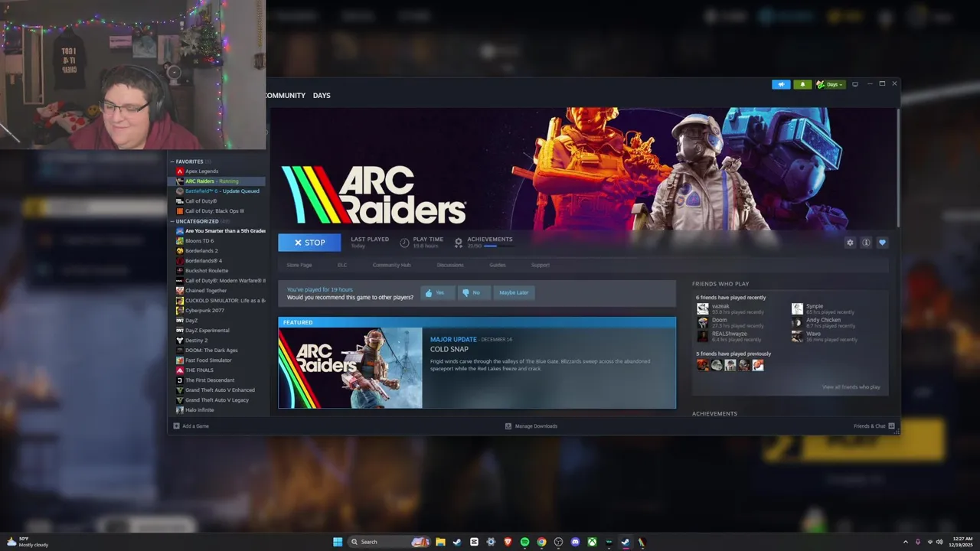This screenshot has width=980, height=551.
Task: Open the DLC tab
Action: [x=342, y=265]
